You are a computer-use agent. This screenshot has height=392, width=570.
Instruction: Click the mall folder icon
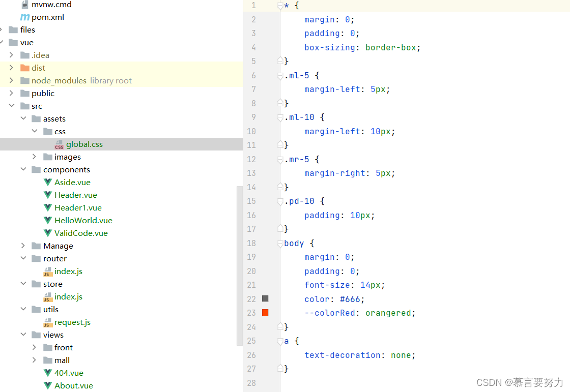(x=48, y=360)
